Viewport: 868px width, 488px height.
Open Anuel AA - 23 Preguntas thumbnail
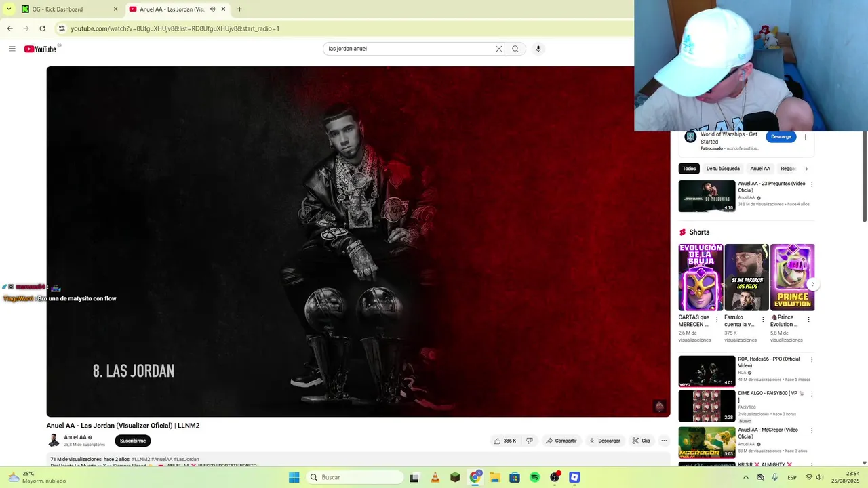click(707, 196)
